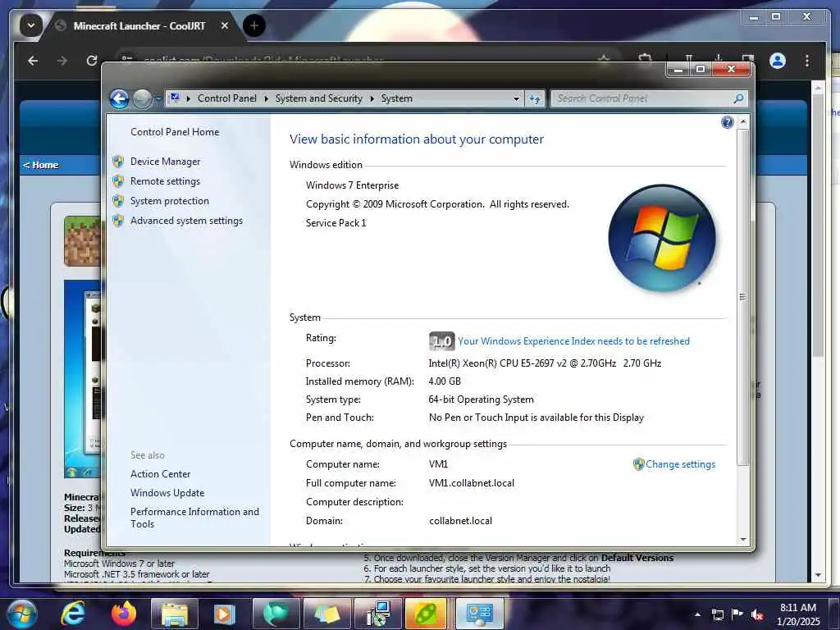840x630 pixels.
Task: Open the Chrome tab search dropdown
Action: coord(31,25)
